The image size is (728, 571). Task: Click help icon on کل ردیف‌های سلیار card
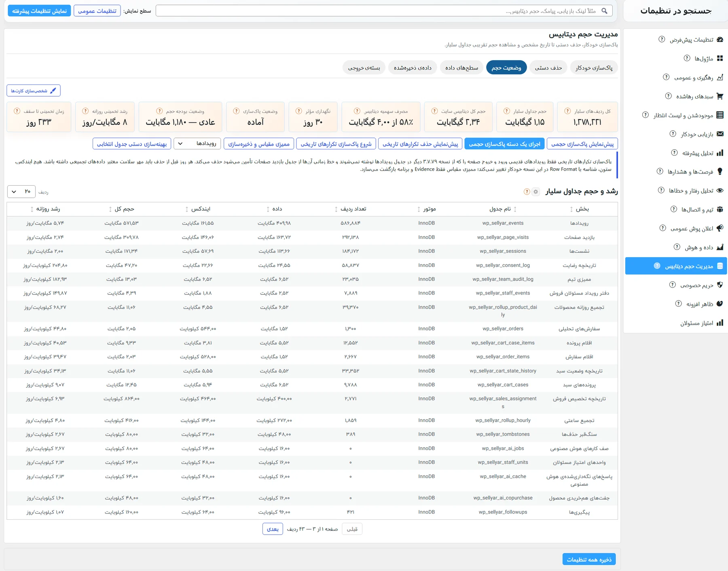click(568, 111)
